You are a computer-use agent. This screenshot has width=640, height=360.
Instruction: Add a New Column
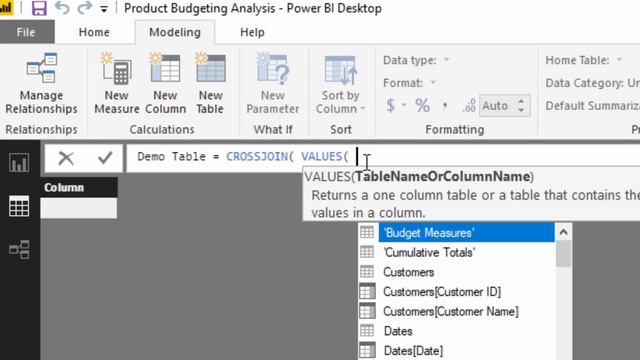(x=165, y=84)
